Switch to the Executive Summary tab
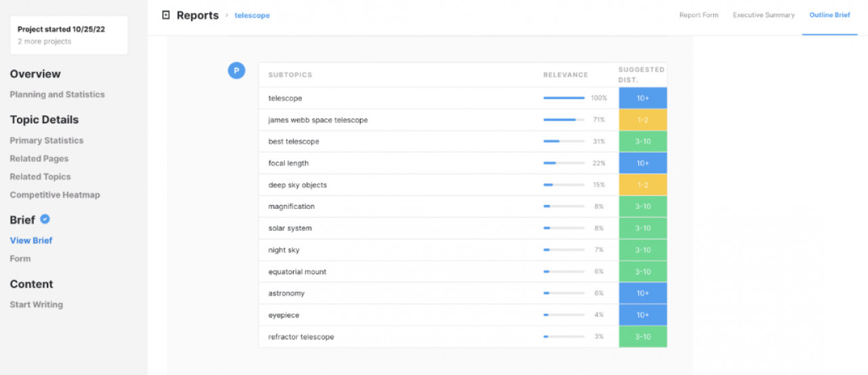Screen dimensions: 868x375 click(764, 15)
